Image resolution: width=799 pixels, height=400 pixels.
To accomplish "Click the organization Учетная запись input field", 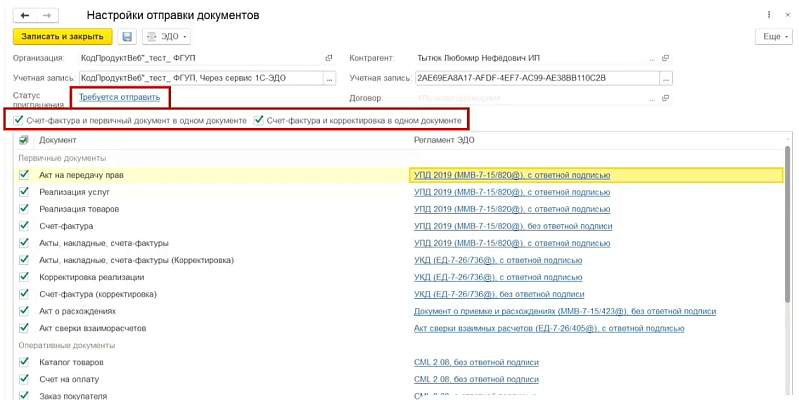I will click(201, 78).
